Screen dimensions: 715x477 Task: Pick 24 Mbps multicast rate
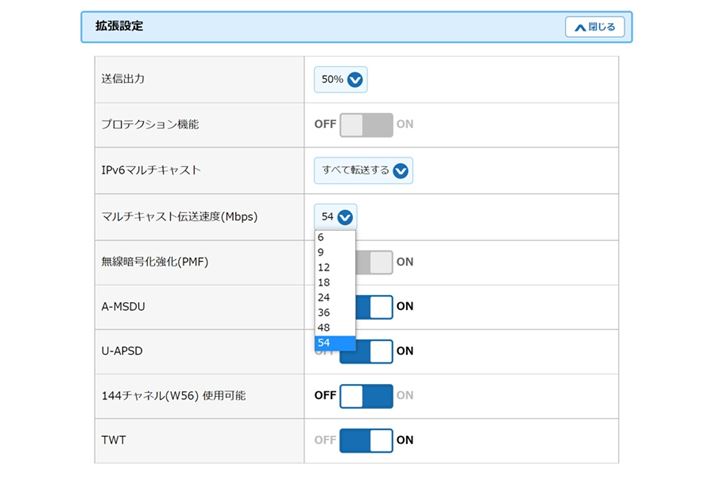coord(334,298)
